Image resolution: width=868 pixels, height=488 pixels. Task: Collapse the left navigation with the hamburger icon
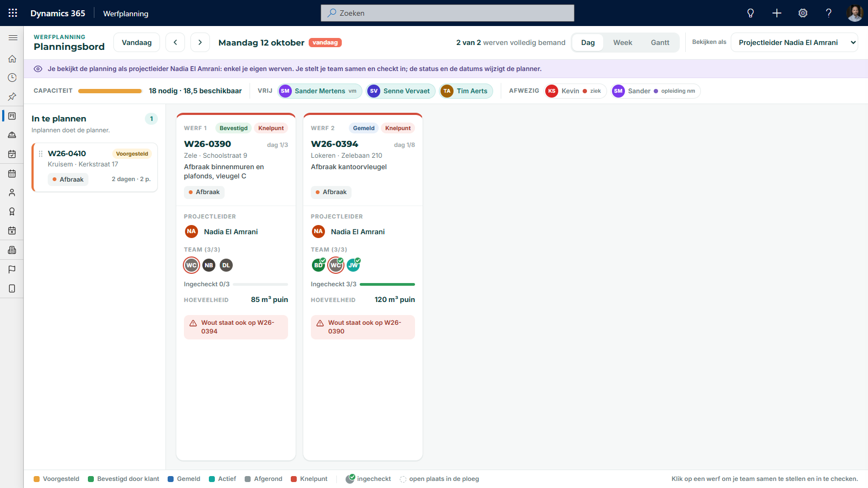(x=12, y=38)
